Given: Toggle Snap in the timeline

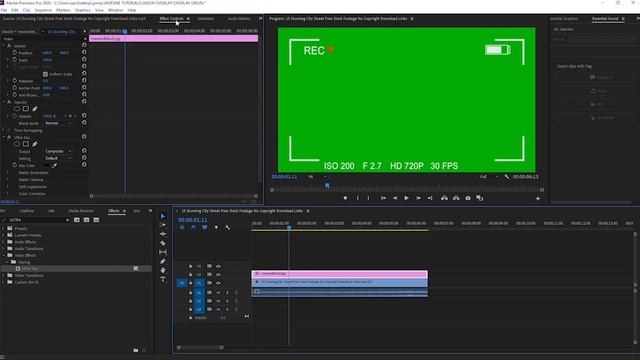Looking at the screenshot, I should [193, 227].
